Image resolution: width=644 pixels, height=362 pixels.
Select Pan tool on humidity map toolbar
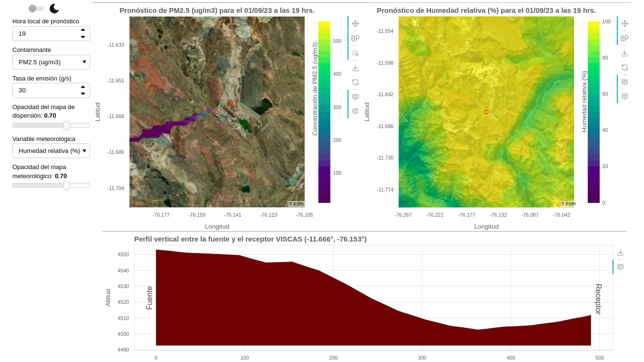pyautogui.click(x=624, y=24)
